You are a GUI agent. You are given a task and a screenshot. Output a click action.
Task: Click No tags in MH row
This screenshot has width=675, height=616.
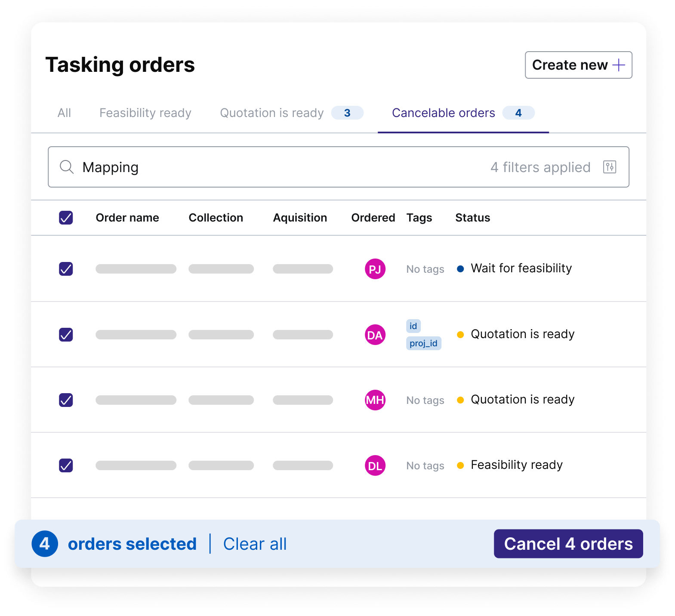[425, 400]
